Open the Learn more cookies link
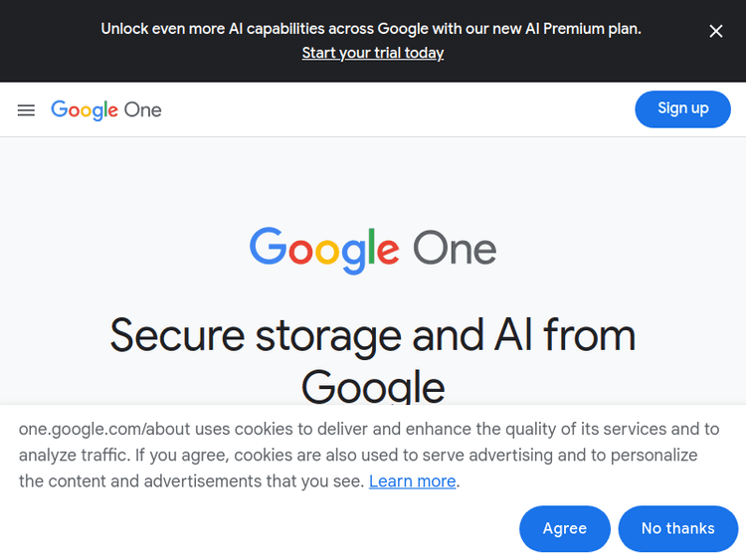This screenshot has width=746, height=560. (x=412, y=481)
